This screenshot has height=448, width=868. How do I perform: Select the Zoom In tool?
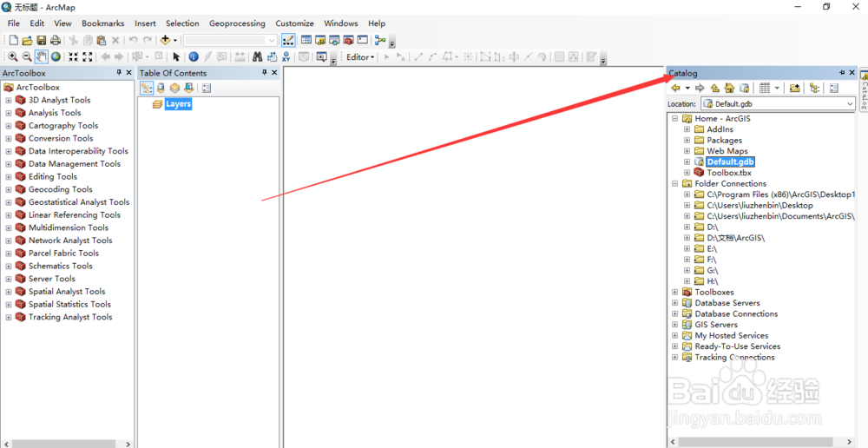click(x=12, y=56)
